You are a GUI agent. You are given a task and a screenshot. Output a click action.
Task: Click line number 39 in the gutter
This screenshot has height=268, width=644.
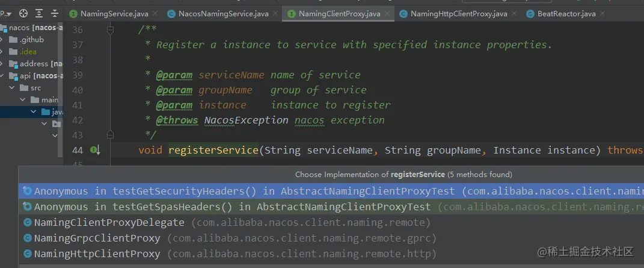tap(78, 75)
